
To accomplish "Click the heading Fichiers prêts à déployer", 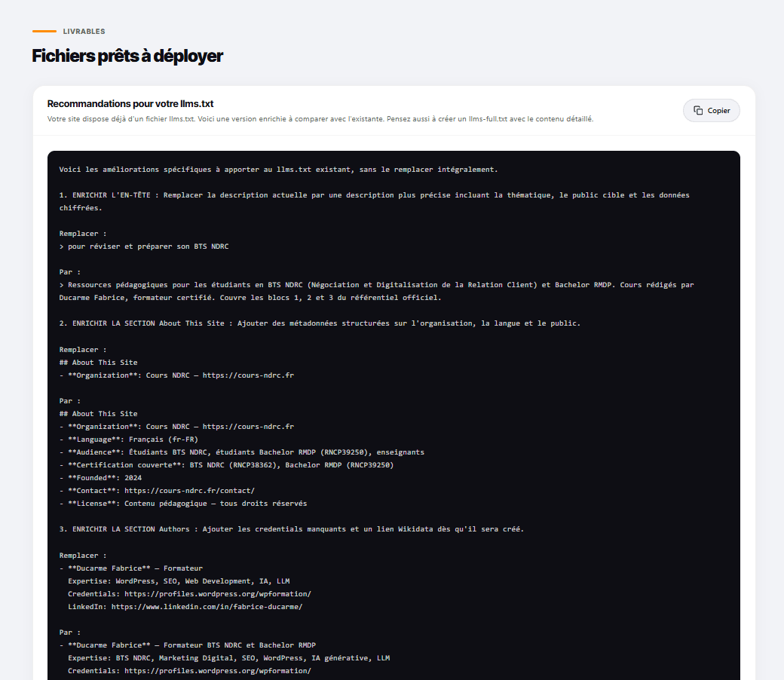I will [127, 55].
